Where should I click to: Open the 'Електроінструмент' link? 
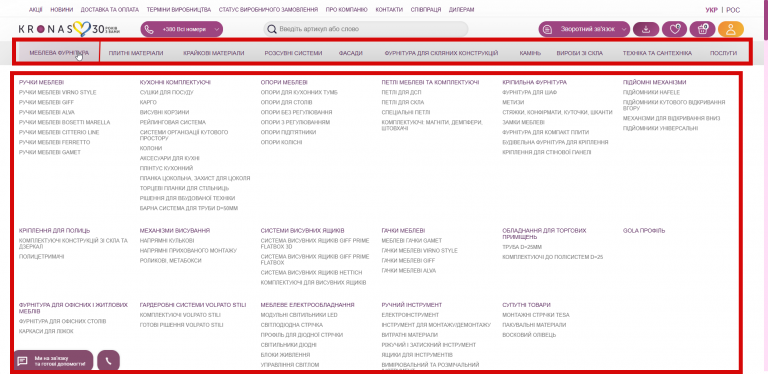[x=410, y=315]
